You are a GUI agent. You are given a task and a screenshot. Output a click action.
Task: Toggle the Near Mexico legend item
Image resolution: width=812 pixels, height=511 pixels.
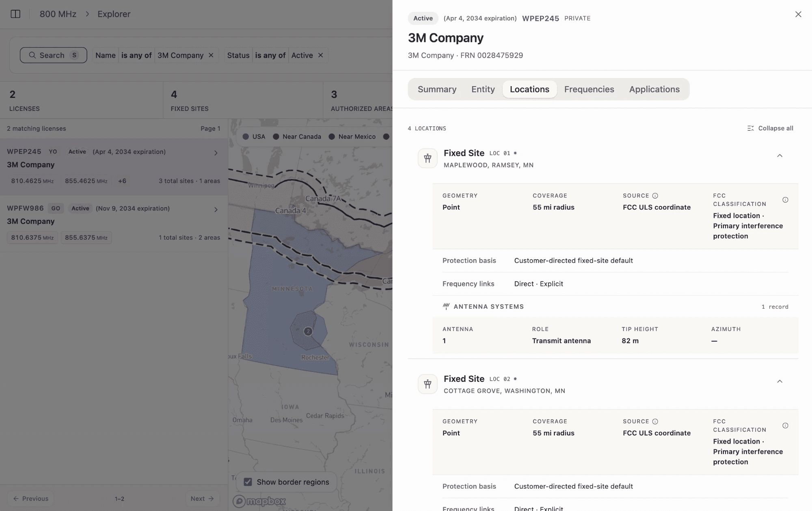tap(352, 137)
